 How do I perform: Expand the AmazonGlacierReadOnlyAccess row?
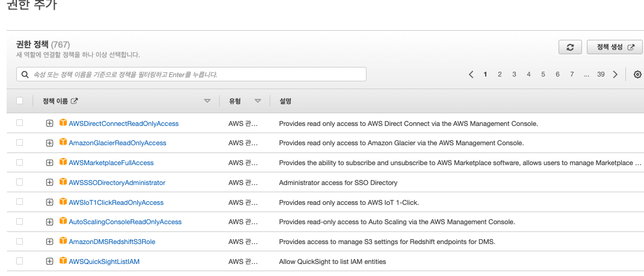(x=50, y=143)
